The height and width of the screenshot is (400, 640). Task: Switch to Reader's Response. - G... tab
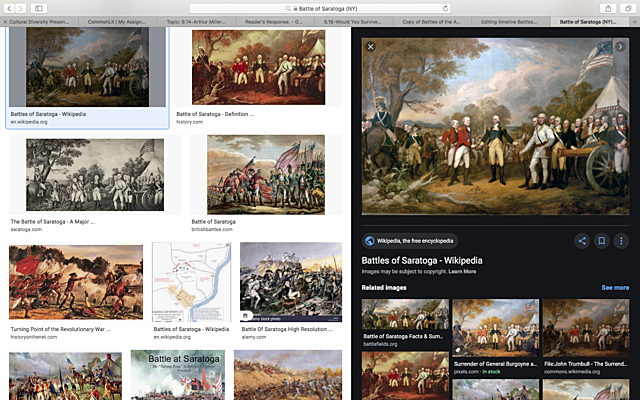[274, 22]
